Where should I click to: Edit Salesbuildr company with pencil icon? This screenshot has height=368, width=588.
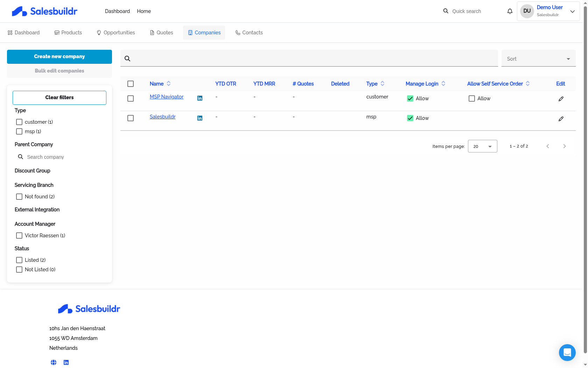(561, 119)
